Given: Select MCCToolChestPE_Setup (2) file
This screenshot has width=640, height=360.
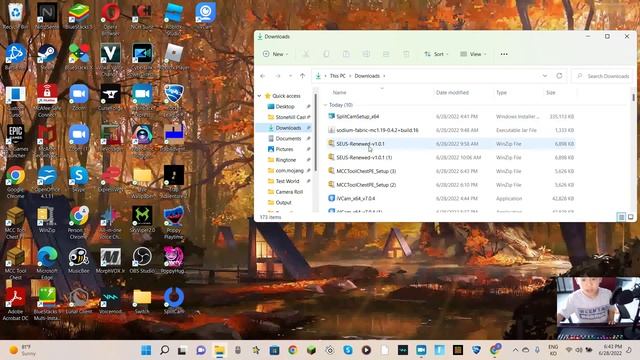Looking at the screenshot, I should pos(451,185).
